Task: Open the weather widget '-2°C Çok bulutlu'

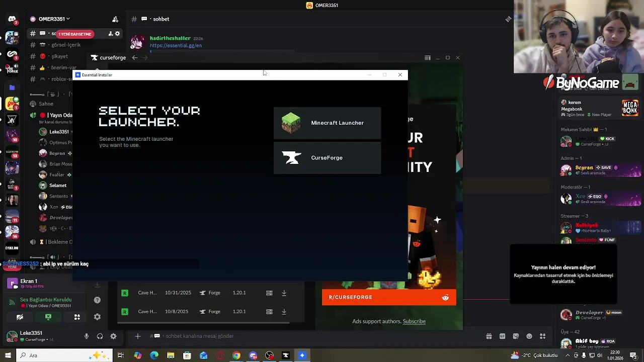Action: pos(533,355)
